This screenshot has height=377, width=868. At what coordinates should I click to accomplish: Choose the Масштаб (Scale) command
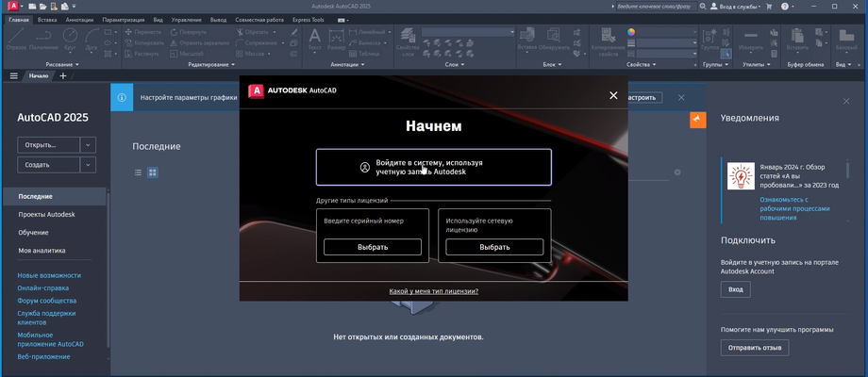click(x=187, y=54)
